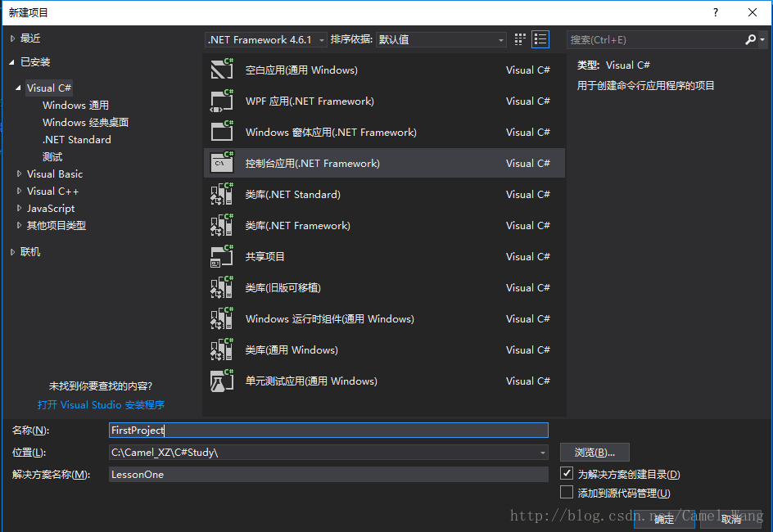Switch to the small icons grid view
773x532 pixels.
(520, 39)
